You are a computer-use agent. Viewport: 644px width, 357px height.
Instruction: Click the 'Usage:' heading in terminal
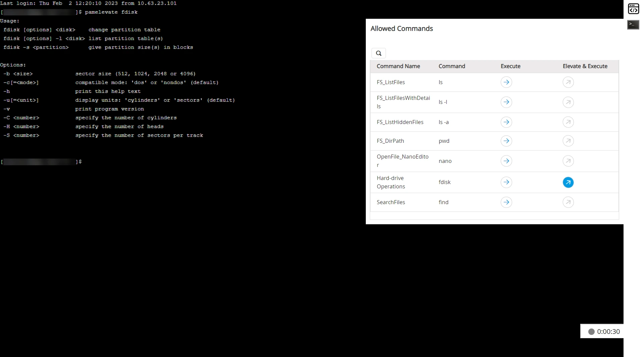[10, 21]
